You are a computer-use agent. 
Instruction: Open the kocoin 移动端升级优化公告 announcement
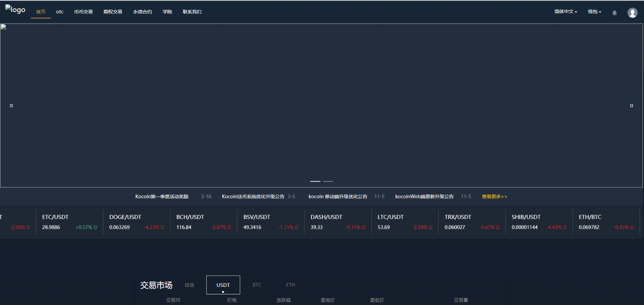pyautogui.click(x=338, y=196)
